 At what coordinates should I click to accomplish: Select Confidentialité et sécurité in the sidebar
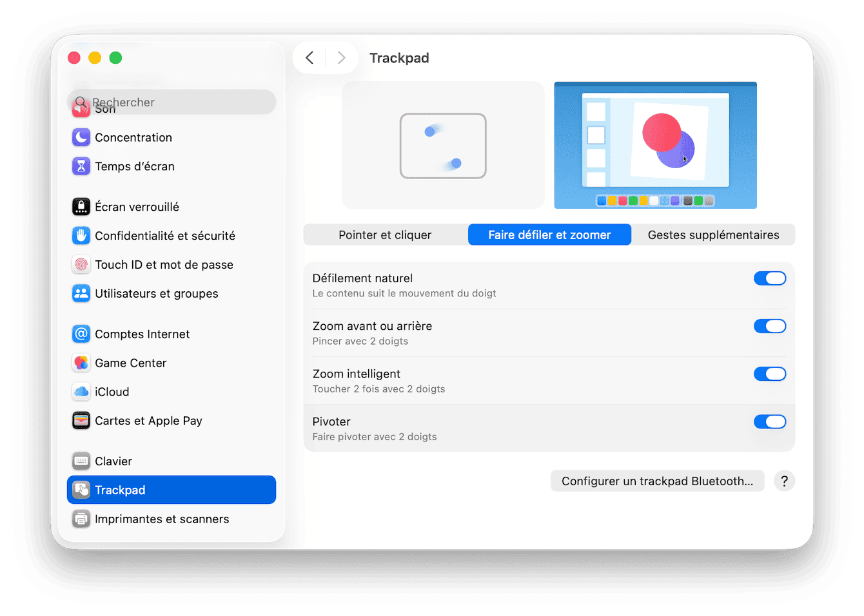(165, 235)
